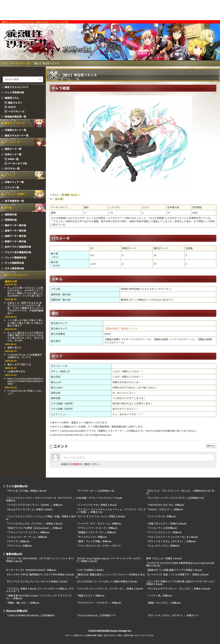Image resolution: width=220 pixels, height=644 pixels.
Task: Click the swords icon beside 傭兵アーサー掲示板
Action: coord(2,225)
